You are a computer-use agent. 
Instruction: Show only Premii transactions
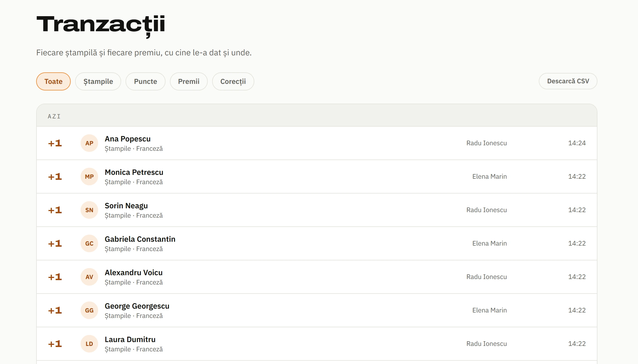189,81
